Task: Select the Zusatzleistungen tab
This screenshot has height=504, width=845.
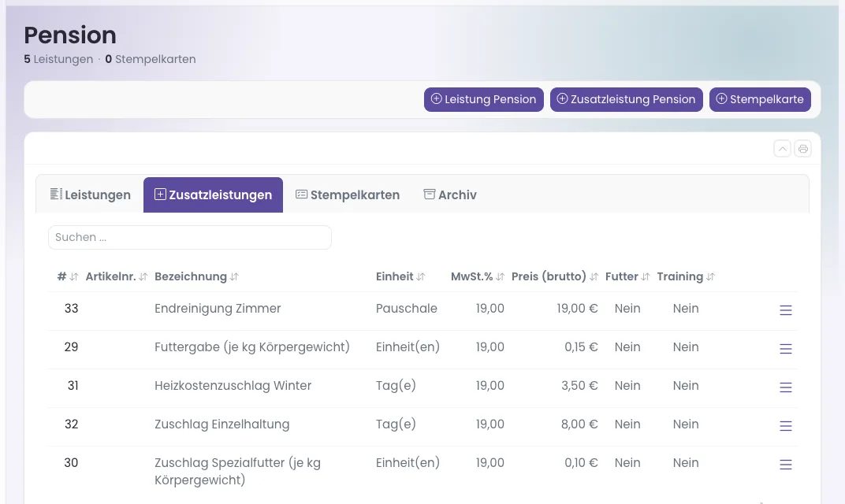Action: click(213, 195)
